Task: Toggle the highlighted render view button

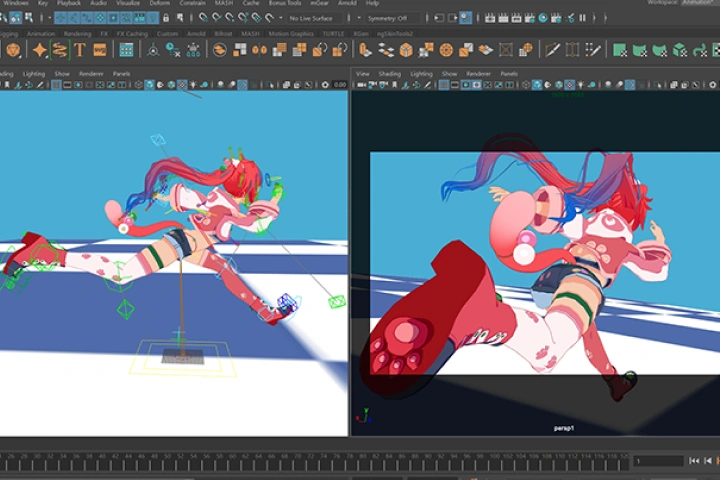Action: 466,17
